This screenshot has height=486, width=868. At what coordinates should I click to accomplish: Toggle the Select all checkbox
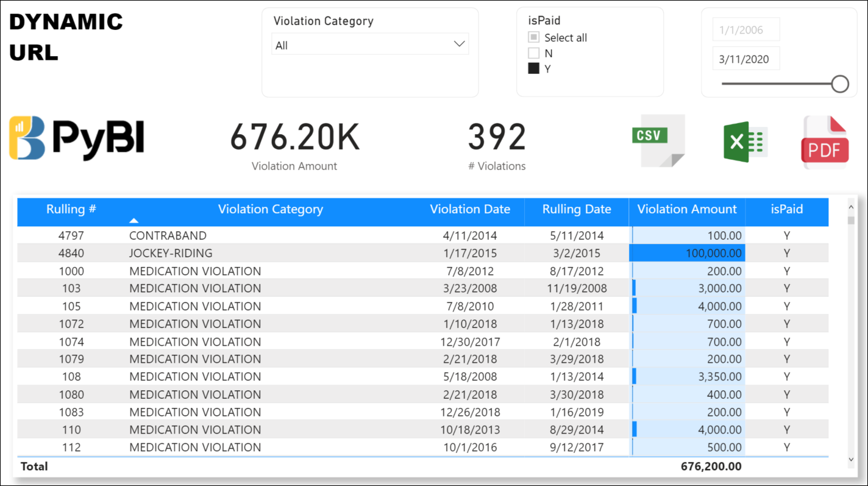pos(534,38)
